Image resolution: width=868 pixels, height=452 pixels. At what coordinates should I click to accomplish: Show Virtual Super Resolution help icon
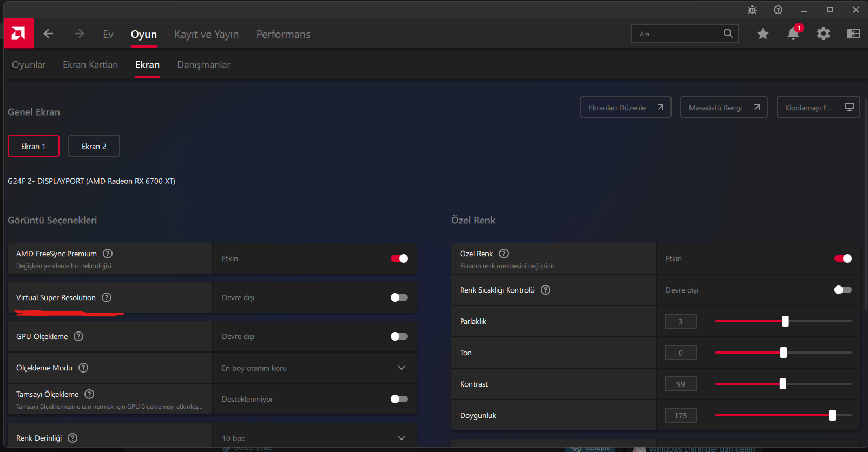(x=107, y=297)
